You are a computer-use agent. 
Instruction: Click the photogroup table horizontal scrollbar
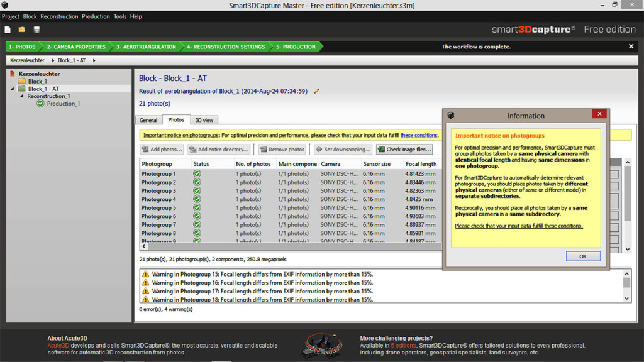click(294, 246)
